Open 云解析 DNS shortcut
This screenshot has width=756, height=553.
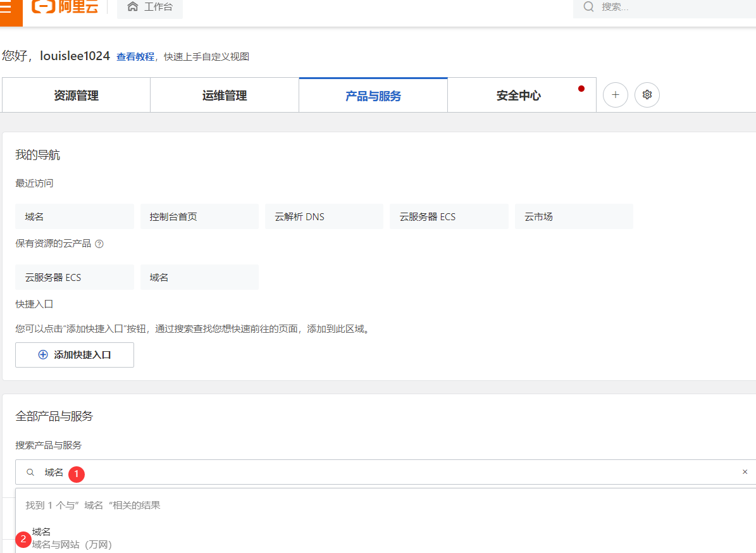pyautogui.click(x=324, y=216)
